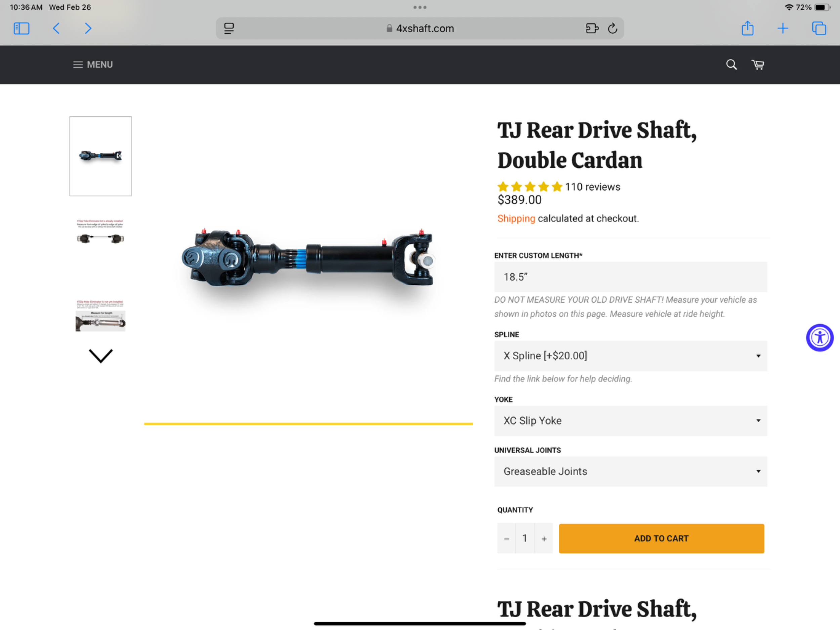840x630 pixels.
Task: Open the share sheet icon
Action: pos(747,28)
